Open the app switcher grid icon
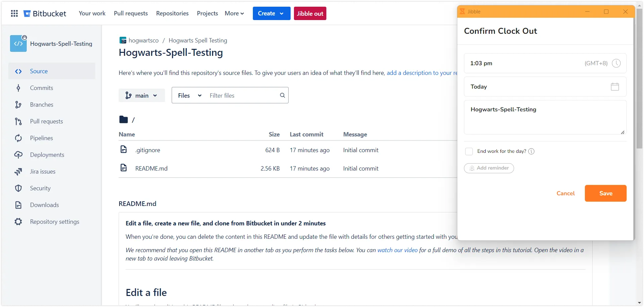This screenshot has height=307, width=644. (x=14, y=13)
